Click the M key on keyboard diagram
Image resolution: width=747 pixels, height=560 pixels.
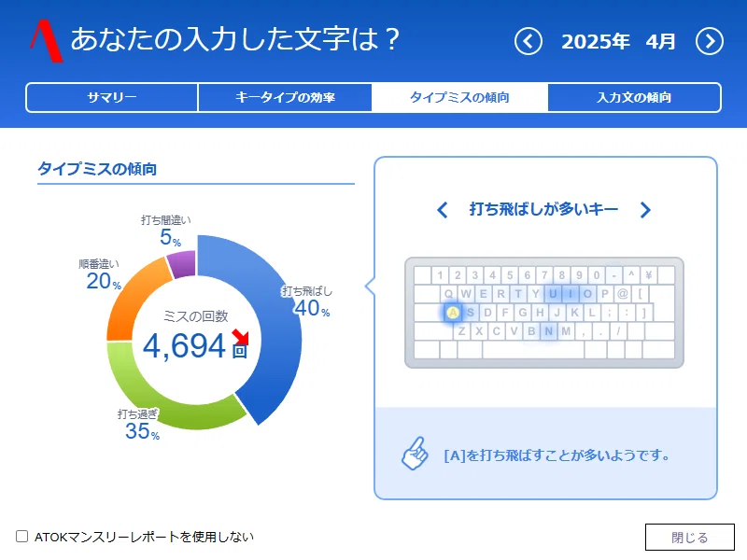pyautogui.click(x=566, y=331)
